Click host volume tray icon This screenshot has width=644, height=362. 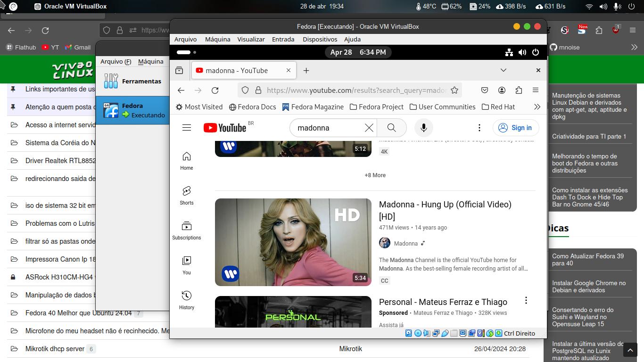pyautogui.click(x=603, y=7)
